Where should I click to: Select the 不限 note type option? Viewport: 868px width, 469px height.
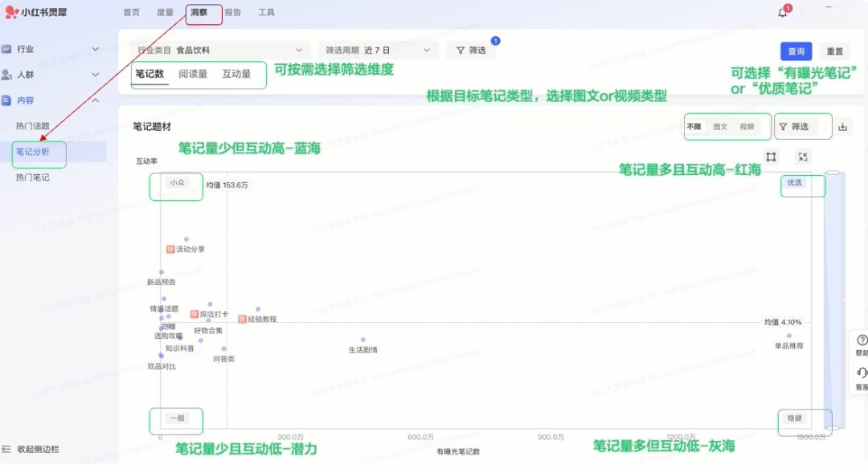(x=694, y=127)
